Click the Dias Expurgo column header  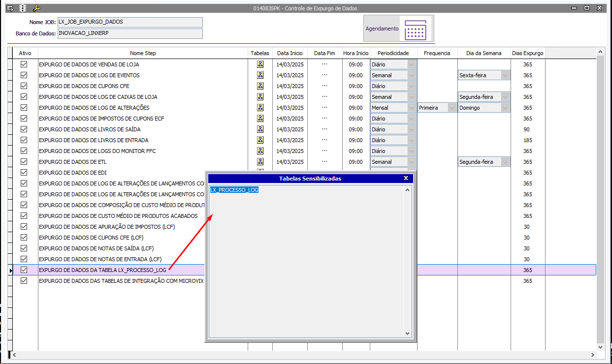[527, 53]
